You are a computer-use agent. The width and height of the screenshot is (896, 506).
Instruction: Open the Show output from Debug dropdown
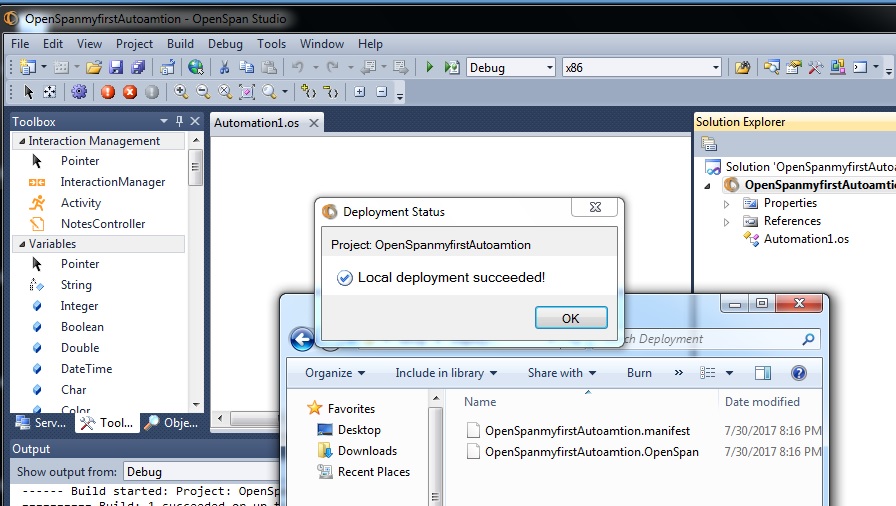click(x=201, y=472)
